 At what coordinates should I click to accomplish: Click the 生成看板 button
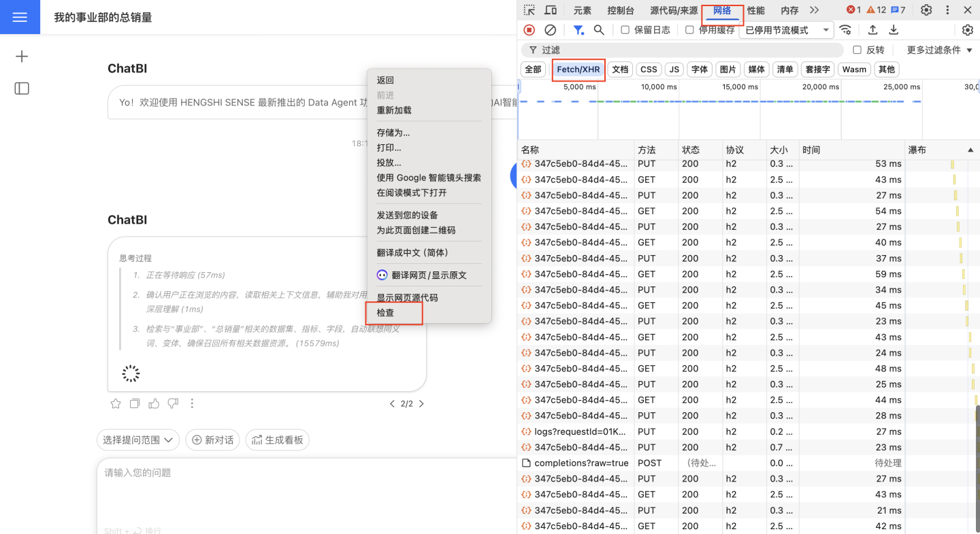coord(277,440)
